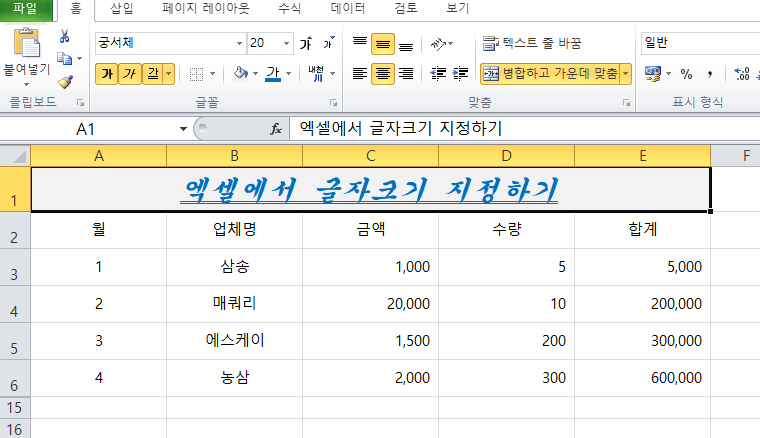The image size is (760, 438).
Task: Click inside the formula bar text
Action: (400, 128)
